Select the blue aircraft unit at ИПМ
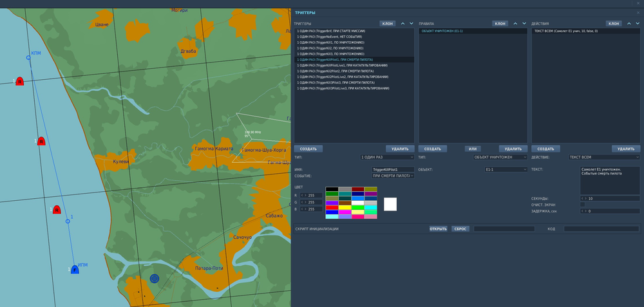This screenshot has width=644, height=307. (x=75, y=270)
